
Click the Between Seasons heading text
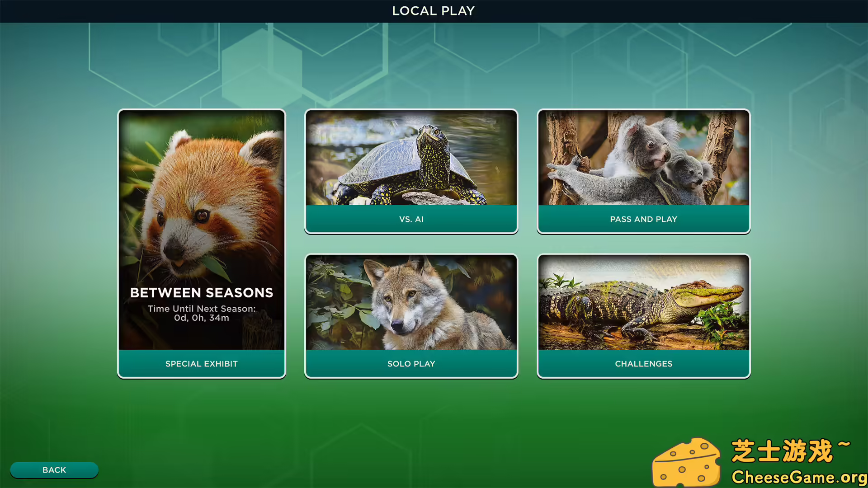pos(201,293)
